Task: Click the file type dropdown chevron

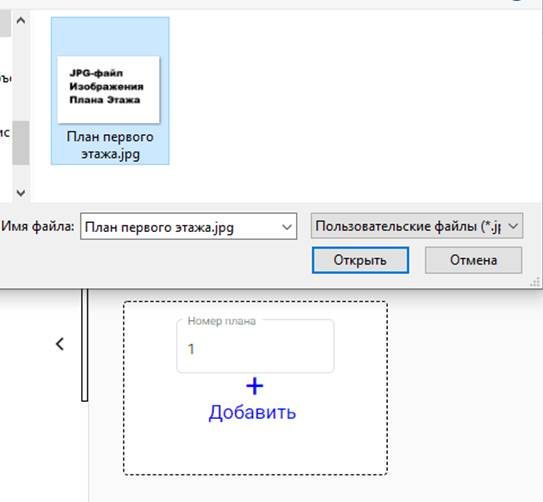Action: 513,226
